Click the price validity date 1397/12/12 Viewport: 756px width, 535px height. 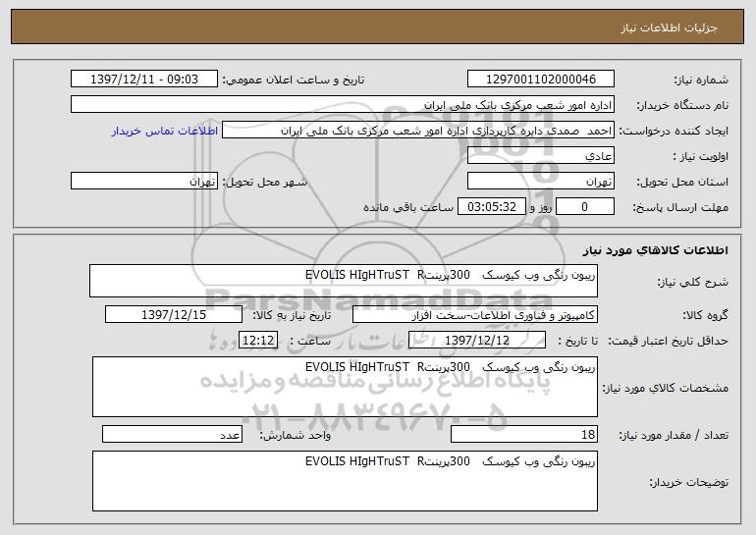click(x=477, y=341)
